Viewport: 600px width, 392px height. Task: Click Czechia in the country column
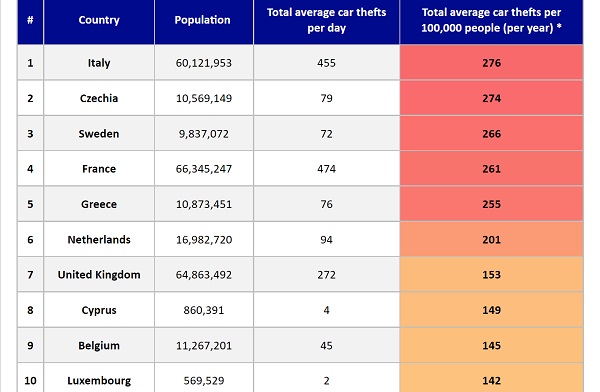pyautogui.click(x=99, y=98)
